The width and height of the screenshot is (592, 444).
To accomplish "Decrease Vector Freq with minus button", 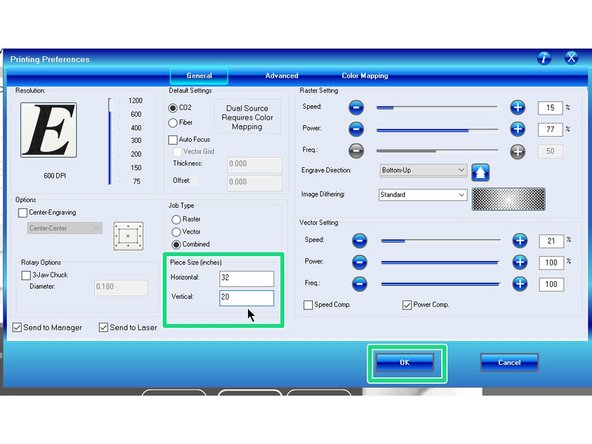I will tap(359, 284).
